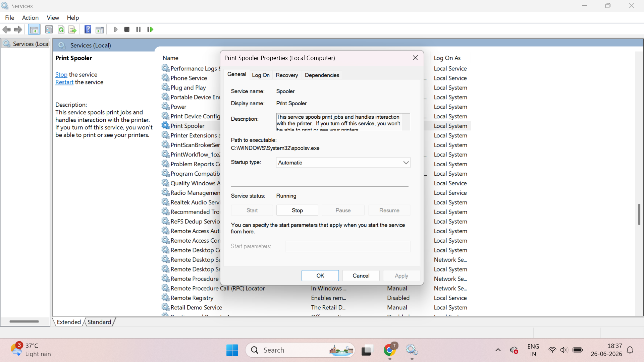Switch to the Recovery tab
This screenshot has width=644, height=362.
(x=287, y=75)
